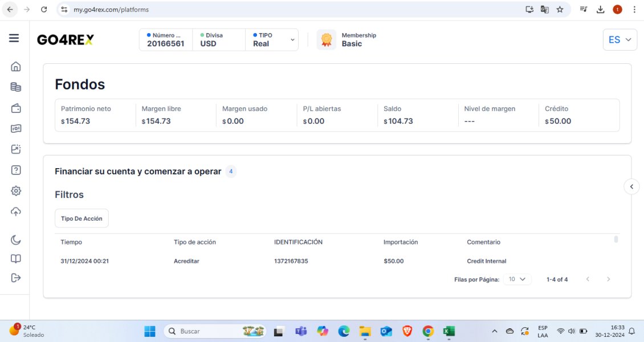Toggle dark mode with the moon icon
This screenshot has height=342, width=644.
16,240
